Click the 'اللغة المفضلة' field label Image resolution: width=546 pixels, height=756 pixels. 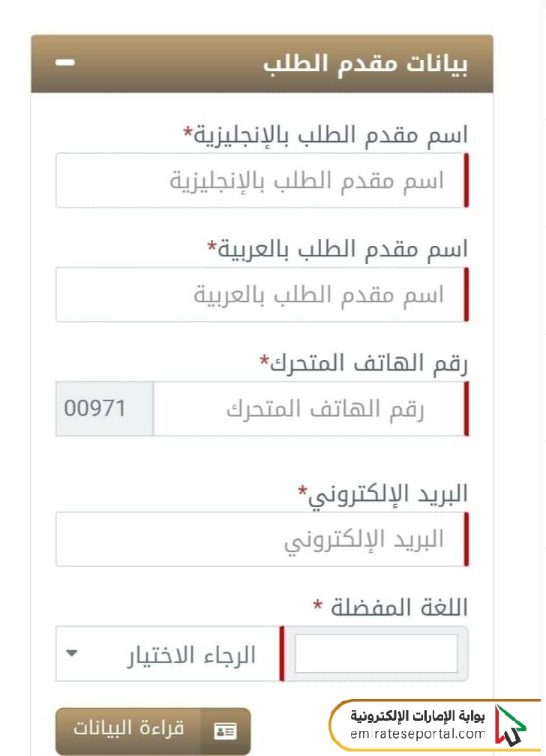tap(391, 607)
